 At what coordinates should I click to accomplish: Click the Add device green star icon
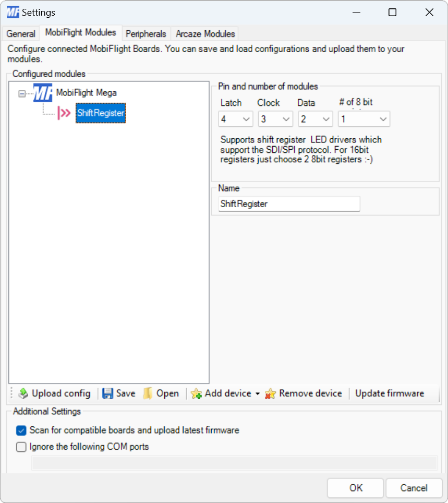coord(196,393)
